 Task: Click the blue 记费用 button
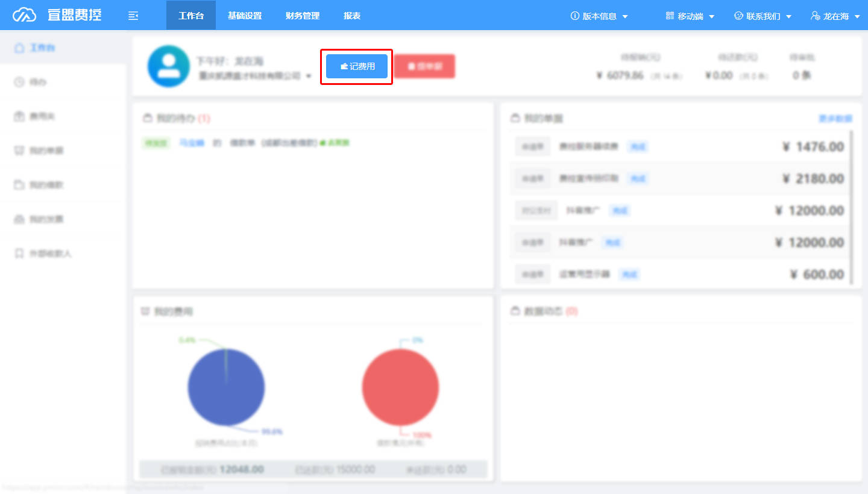(x=357, y=66)
